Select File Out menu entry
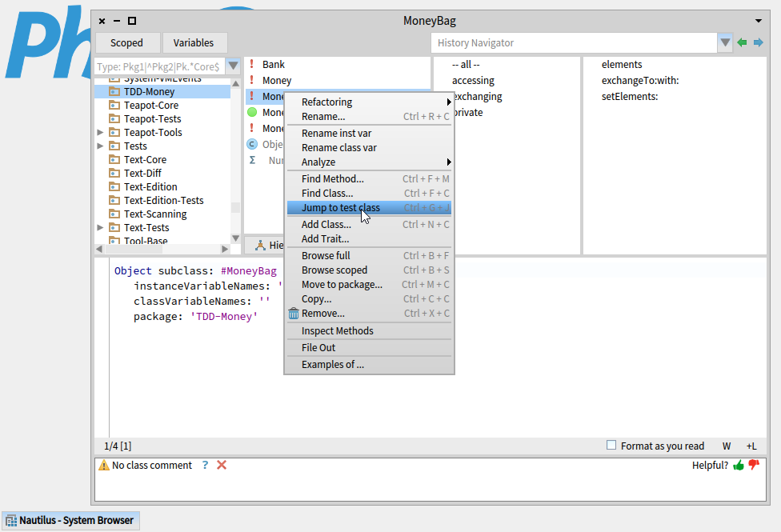 pyautogui.click(x=369, y=348)
